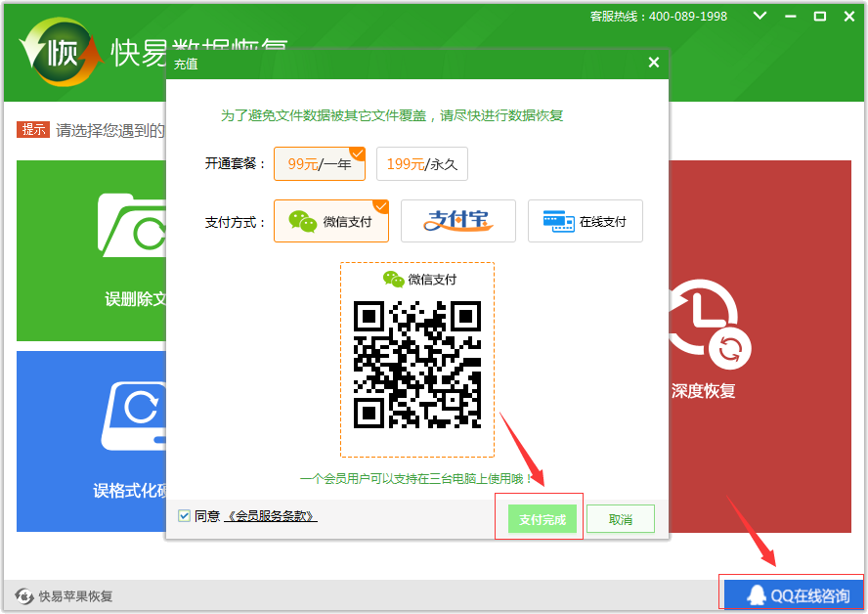Image resolution: width=868 pixels, height=614 pixels.
Task: Select the 199元/永久 plan option
Action: click(422, 164)
